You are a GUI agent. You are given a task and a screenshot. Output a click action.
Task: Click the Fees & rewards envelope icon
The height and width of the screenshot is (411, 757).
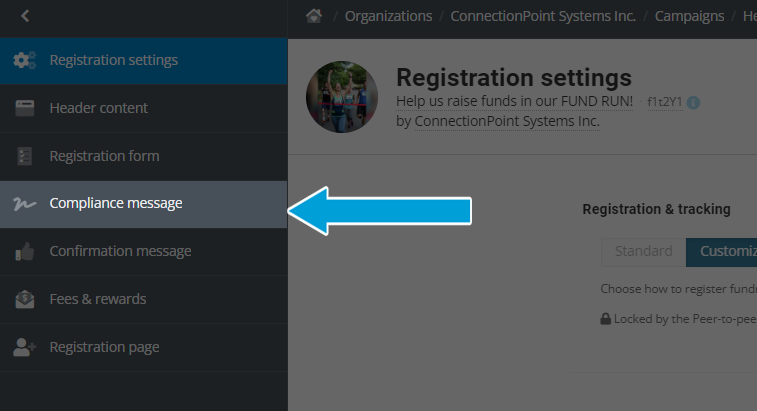tap(25, 299)
